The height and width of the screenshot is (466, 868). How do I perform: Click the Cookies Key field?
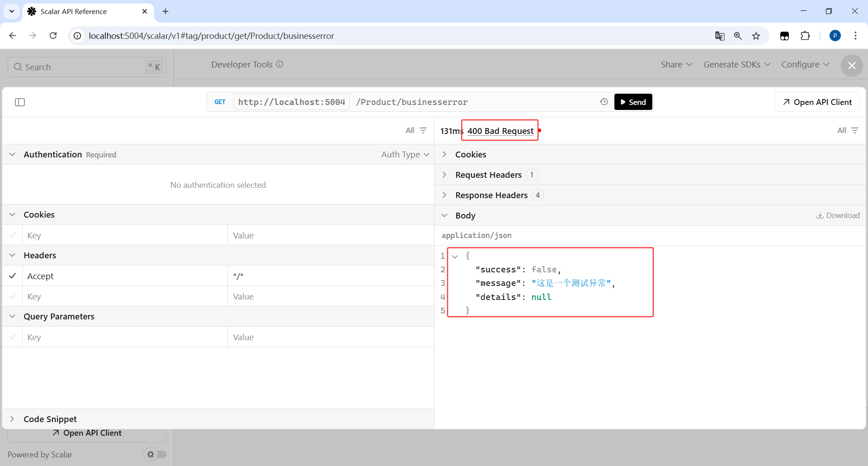[125, 235]
